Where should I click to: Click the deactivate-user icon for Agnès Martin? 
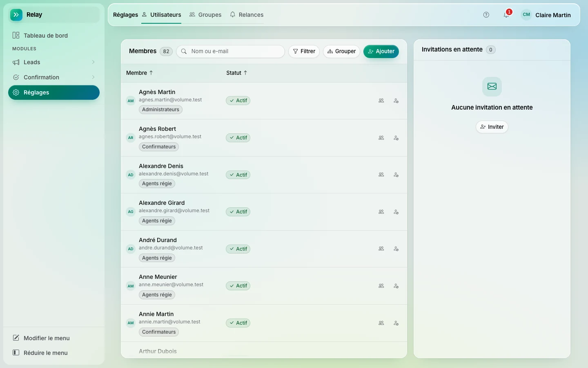pos(396,101)
